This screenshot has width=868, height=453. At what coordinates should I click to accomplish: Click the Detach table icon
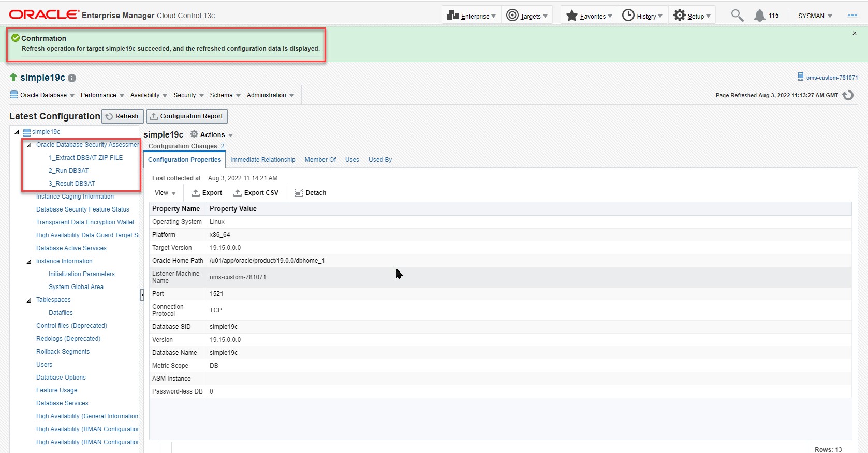click(299, 193)
